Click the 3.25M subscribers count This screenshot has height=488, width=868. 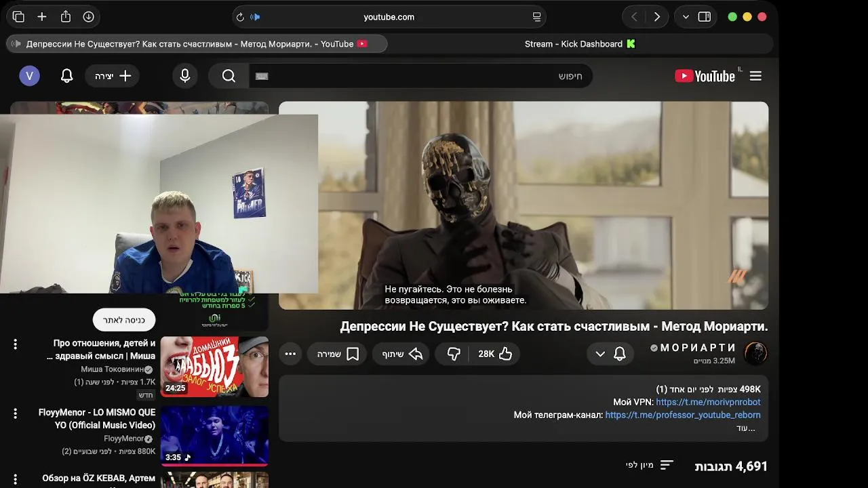click(714, 361)
